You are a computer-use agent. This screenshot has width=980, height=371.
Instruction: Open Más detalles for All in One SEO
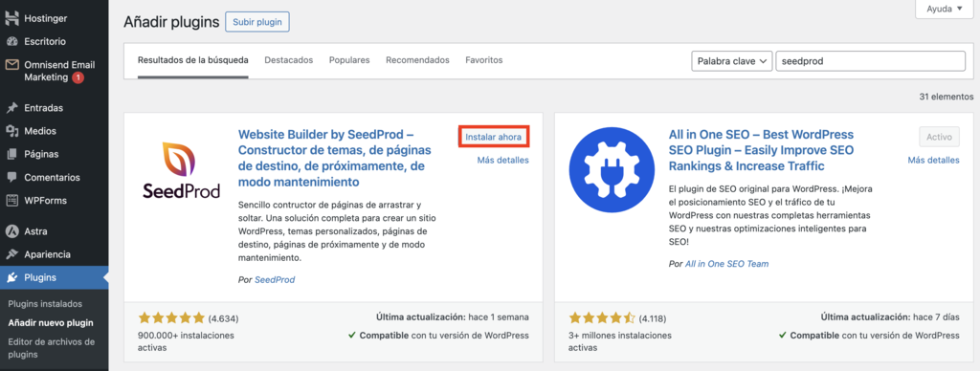934,160
